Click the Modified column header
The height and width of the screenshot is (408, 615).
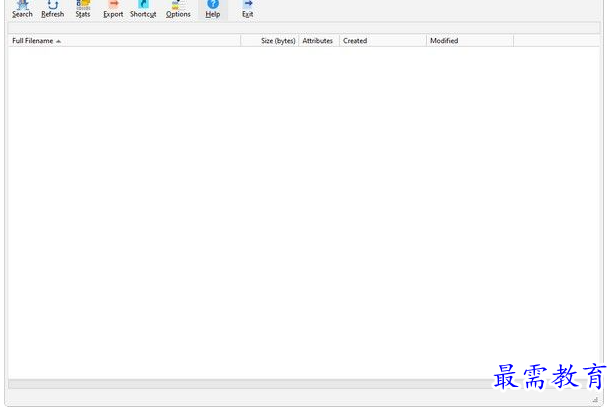(x=469, y=41)
